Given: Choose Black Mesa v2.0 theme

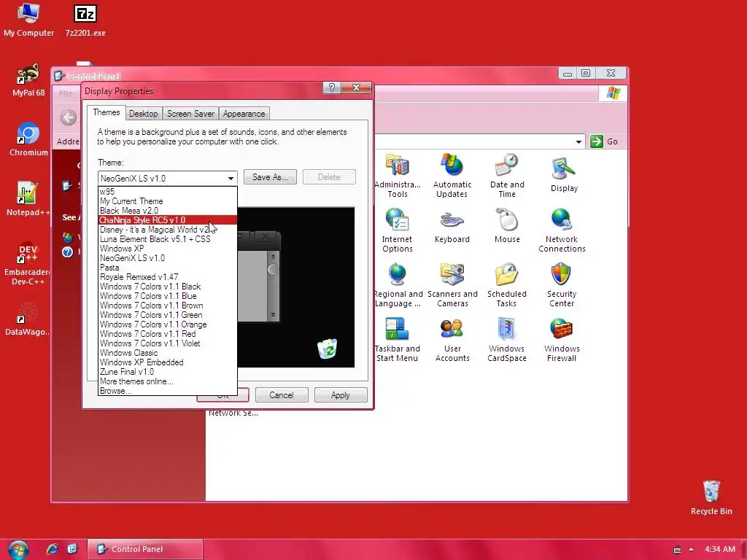Looking at the screenshot, I should pos(167,211).
